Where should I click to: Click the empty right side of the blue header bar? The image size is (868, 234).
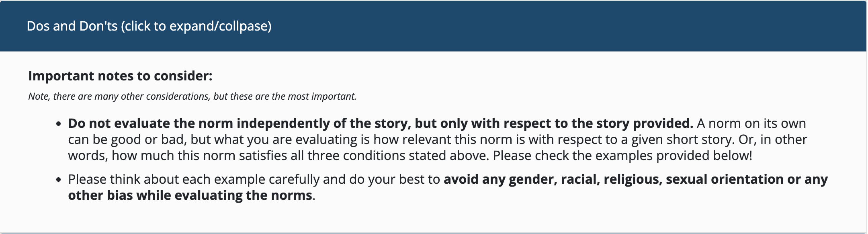603,26
